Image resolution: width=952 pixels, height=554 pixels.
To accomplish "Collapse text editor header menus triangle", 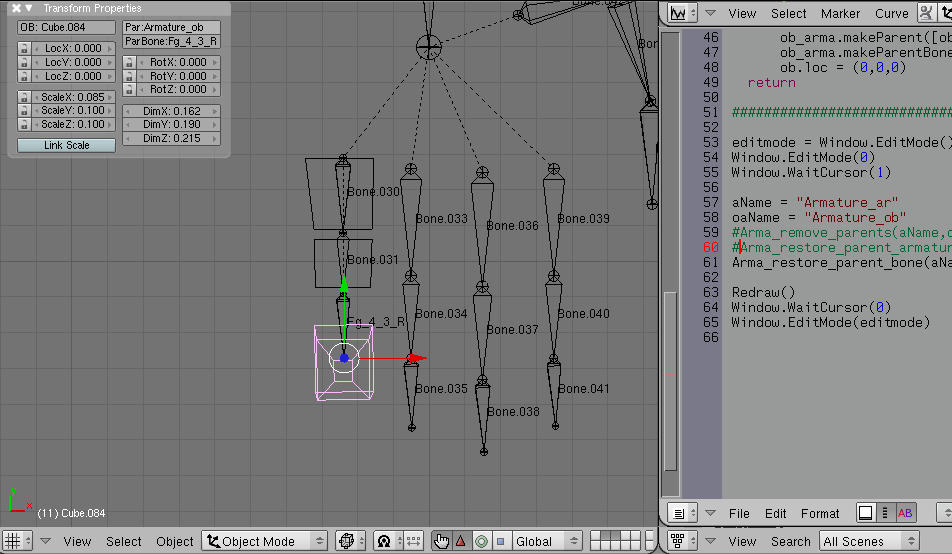I will tap(710, 513).
